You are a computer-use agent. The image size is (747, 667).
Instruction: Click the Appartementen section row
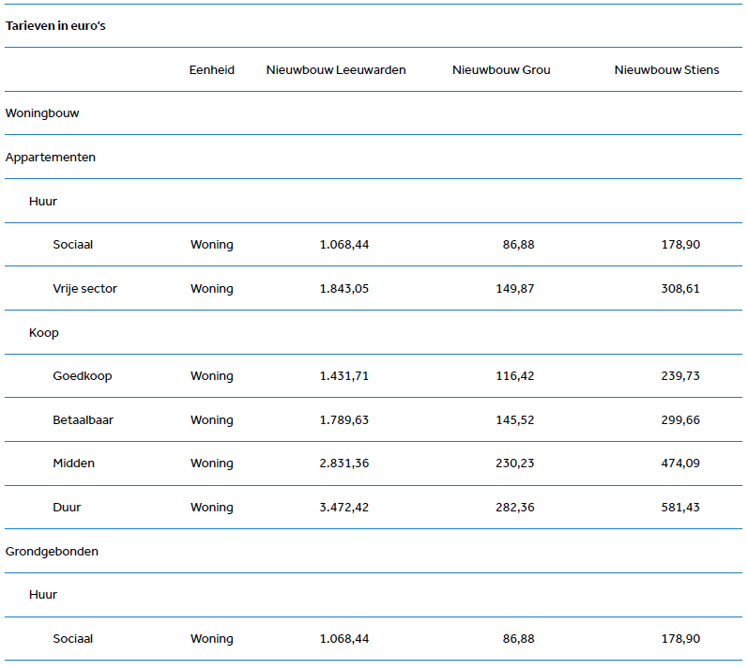(x=50, y=157)
